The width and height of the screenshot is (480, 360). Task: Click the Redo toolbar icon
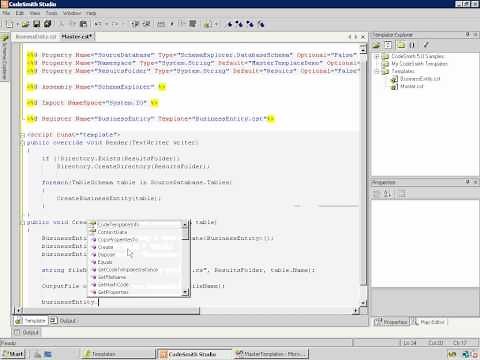tap(115, 24)
